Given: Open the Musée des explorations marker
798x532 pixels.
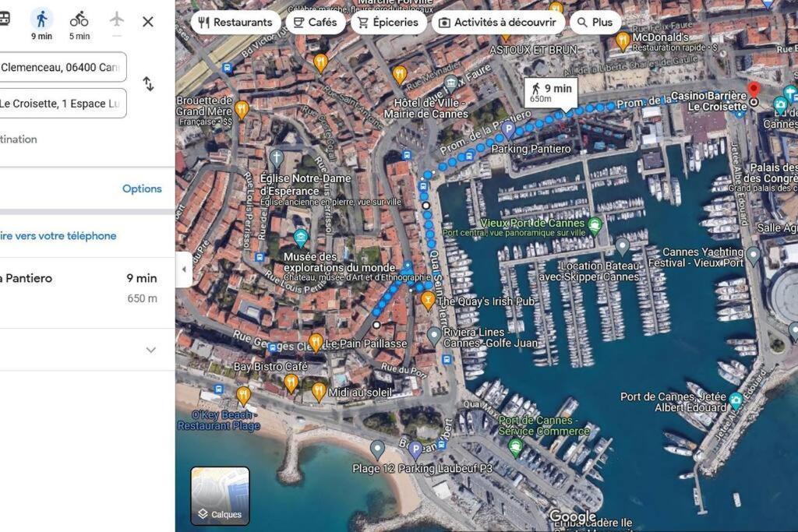Looking at the screenshot, I should coord(300,238).
